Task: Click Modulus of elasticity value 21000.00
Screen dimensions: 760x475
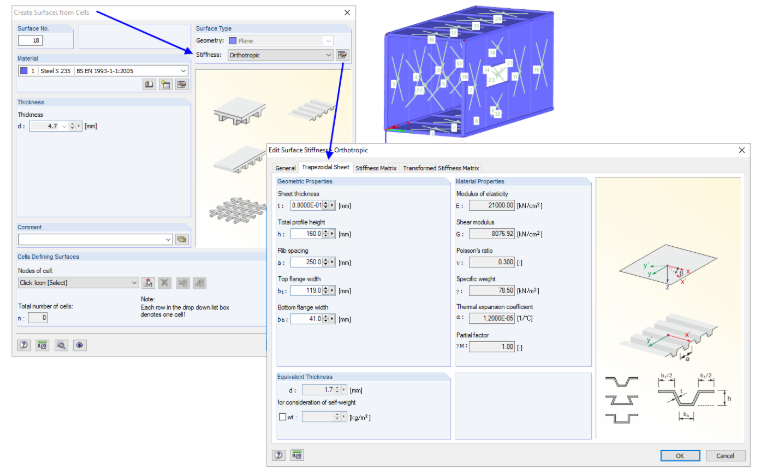Action: coord(491,206)
